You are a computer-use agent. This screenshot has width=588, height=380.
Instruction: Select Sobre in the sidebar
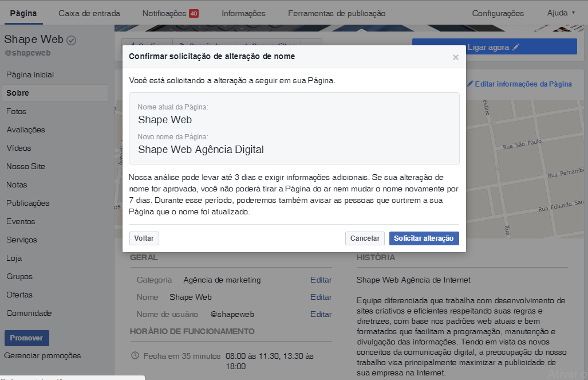coord(55,93)
